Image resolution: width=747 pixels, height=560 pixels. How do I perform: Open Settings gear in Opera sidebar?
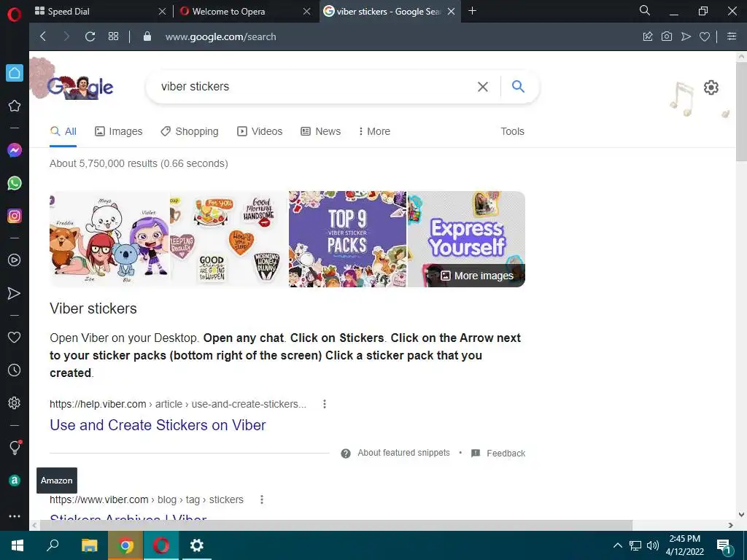(x=15, y=402)
